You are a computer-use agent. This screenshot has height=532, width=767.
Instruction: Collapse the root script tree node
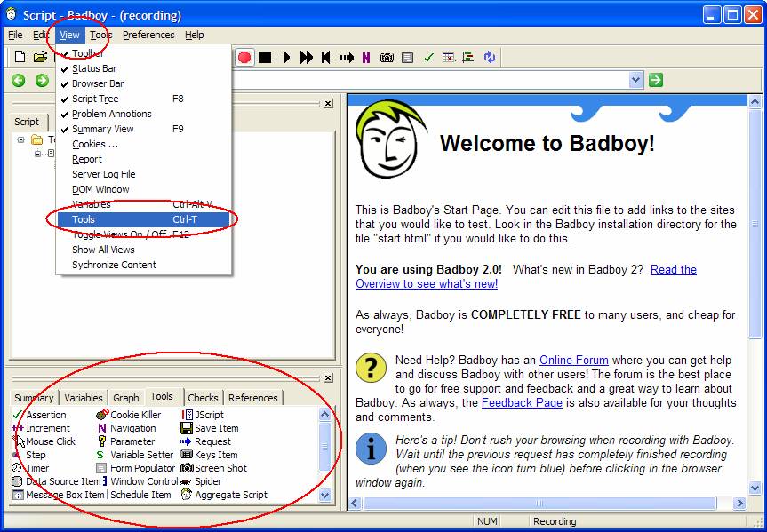(21, 139)
